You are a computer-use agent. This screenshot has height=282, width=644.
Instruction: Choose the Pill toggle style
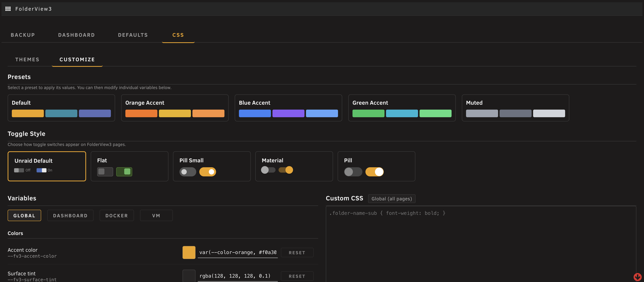click(376, 166)
